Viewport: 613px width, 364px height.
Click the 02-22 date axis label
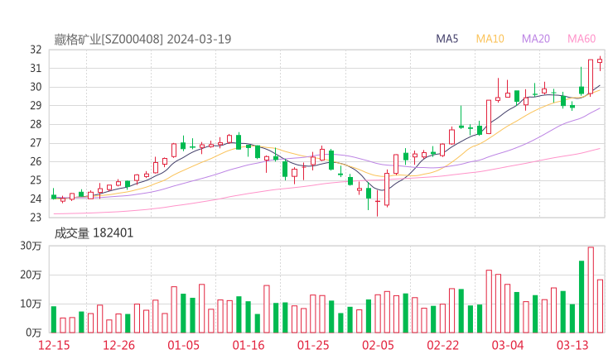442,345
